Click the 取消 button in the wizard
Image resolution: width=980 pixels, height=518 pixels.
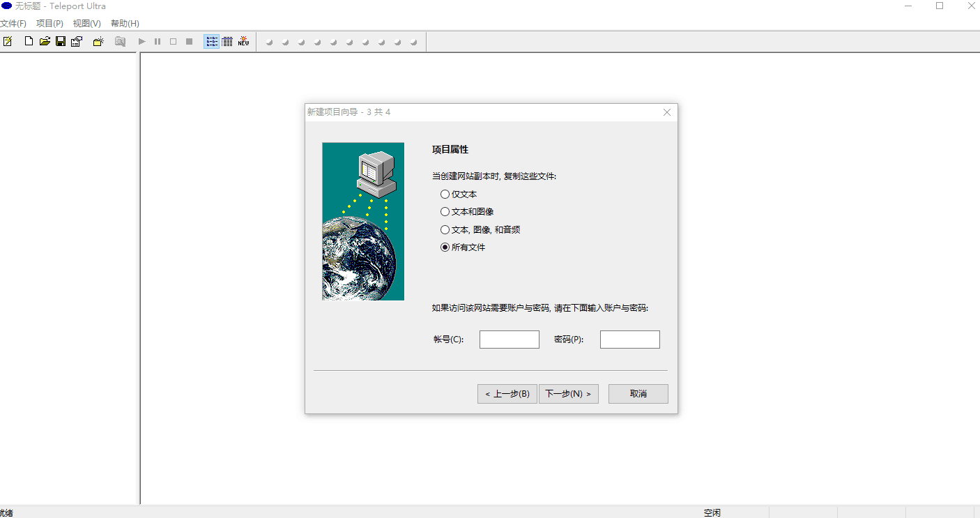pos(638,393)
